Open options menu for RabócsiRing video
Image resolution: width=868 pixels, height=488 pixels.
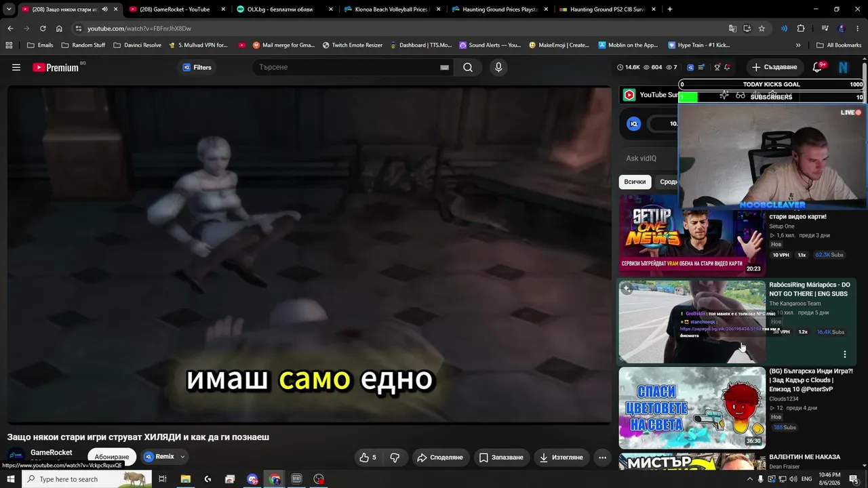[x=845, y=354]
